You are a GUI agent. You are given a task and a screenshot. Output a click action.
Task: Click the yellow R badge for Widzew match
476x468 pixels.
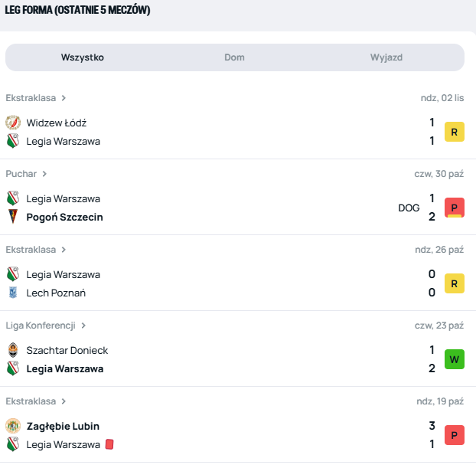(454, 132)
